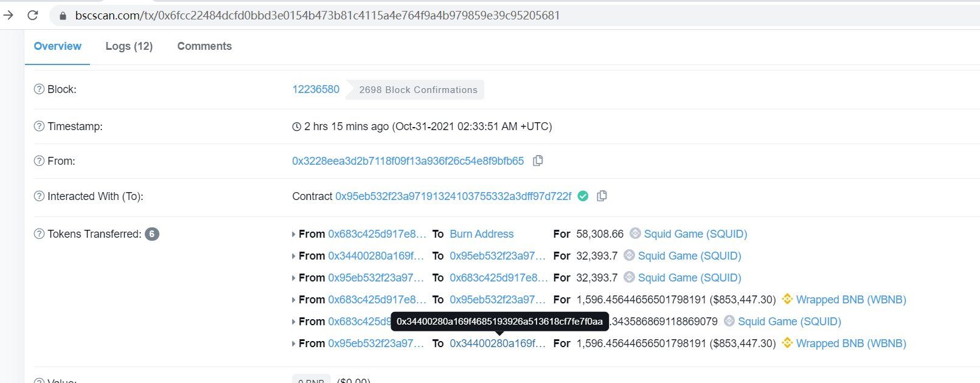Click WBNB token icon in fourth transfer row
980x383 pixels.
[x=787, y=299]
